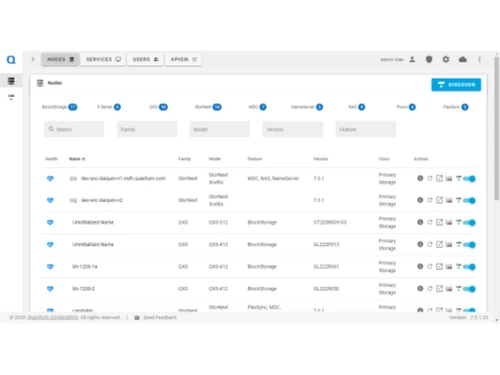500x375 pixels.
Task: Open the Model filter dropdown
Action: (220, 129)
